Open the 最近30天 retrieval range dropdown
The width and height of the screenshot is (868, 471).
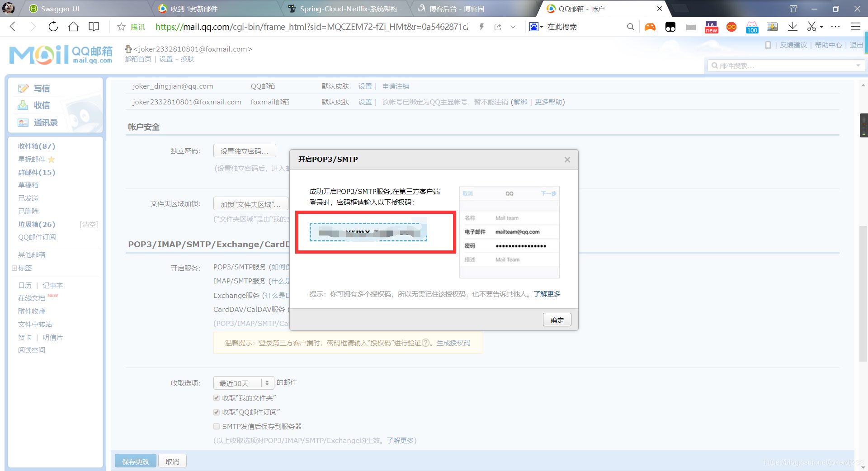point(244,383)
